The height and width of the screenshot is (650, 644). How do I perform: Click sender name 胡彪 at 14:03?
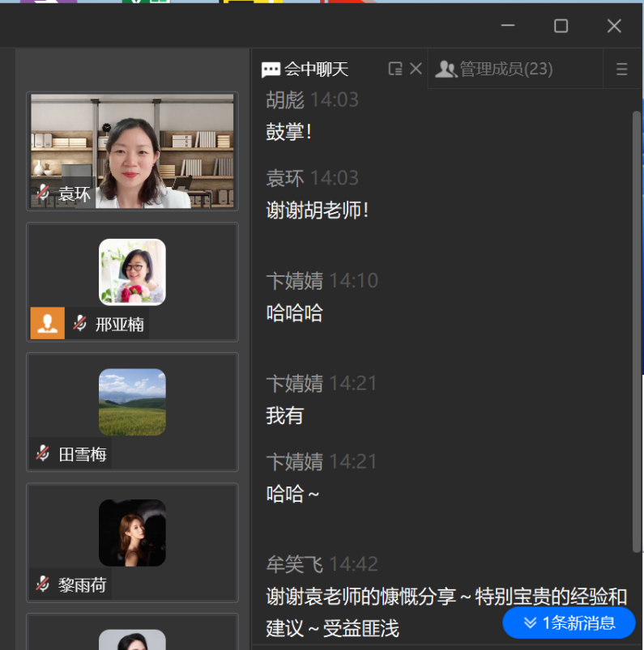tap(285, 100)
